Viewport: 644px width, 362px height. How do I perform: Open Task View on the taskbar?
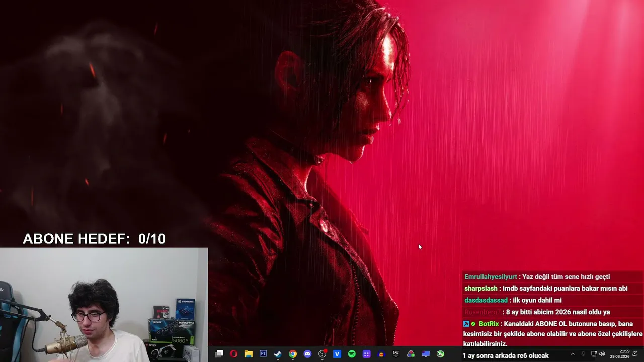coord(219,354)
